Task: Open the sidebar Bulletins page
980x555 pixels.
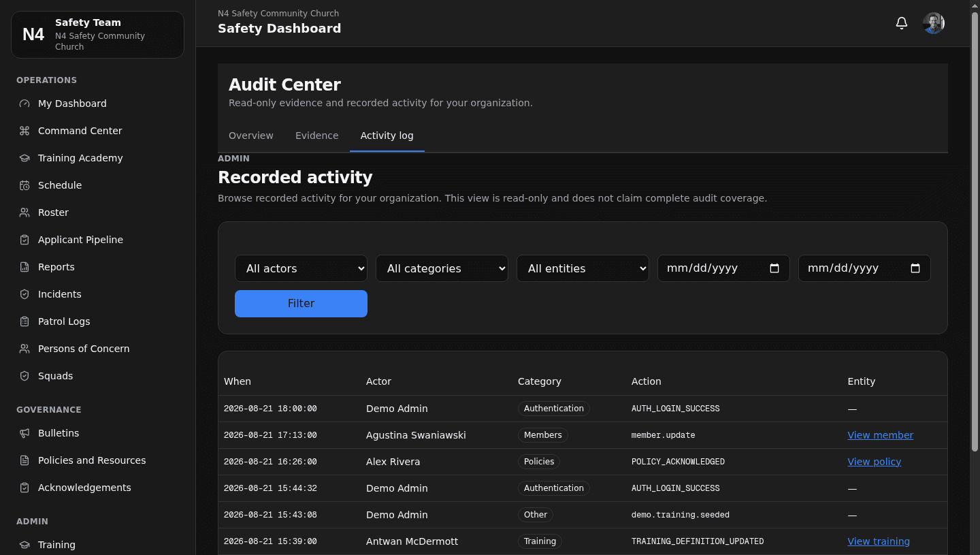Action: click(x=98, y=433)
